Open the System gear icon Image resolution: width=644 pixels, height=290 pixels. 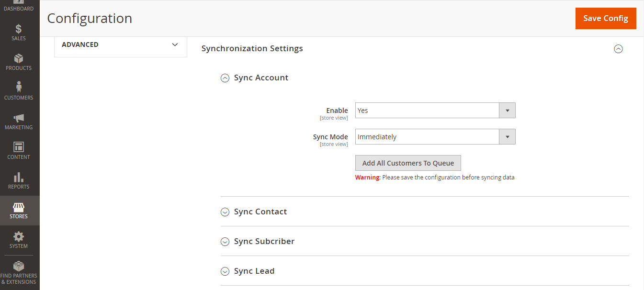[19, 237]
